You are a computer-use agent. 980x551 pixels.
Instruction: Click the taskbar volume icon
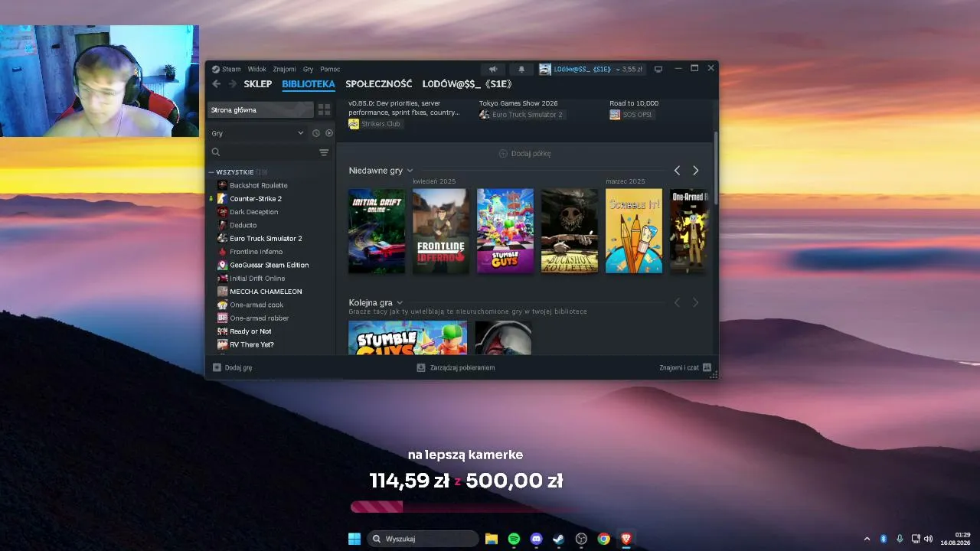pos(928,539)
